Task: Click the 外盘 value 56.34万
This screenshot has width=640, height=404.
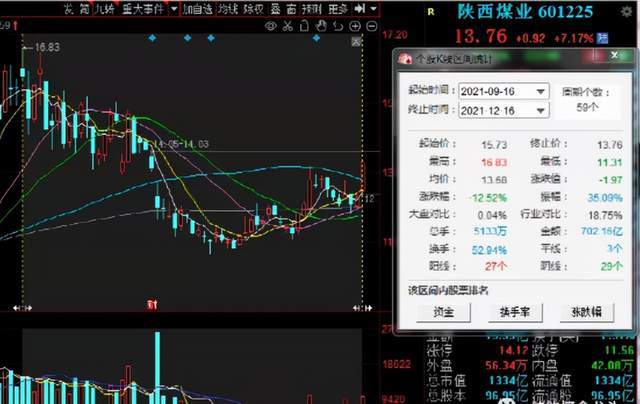Action: click(x=506, y=365)
